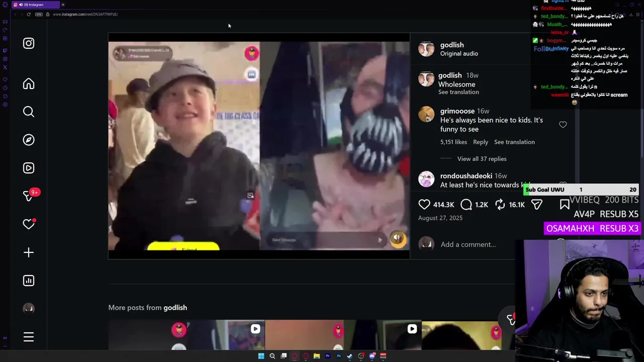644x362 pixels.
Task: Go forward with browser forward arrow
Action: [x=22, y=14]
